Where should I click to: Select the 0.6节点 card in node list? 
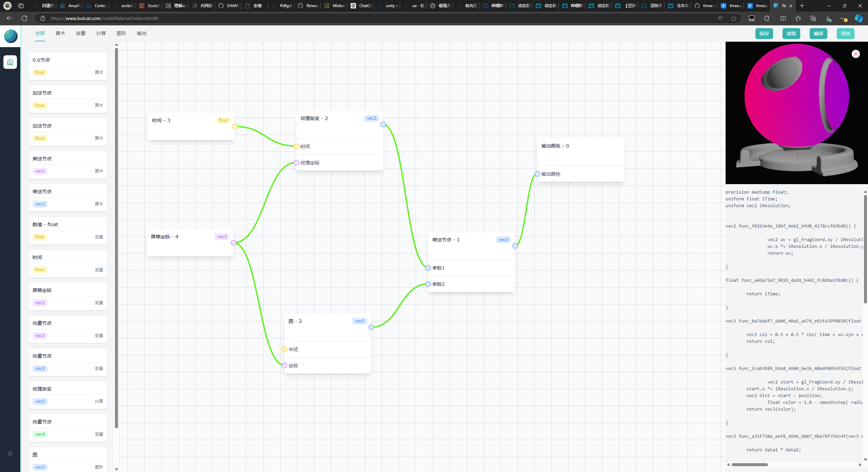coord(68,66)
